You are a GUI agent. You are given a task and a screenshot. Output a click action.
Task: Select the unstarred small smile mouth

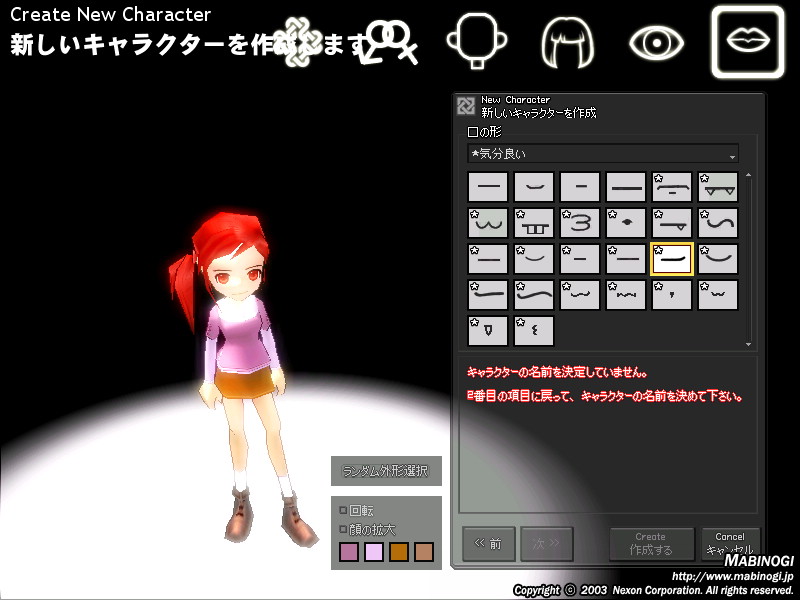(534, 187)
